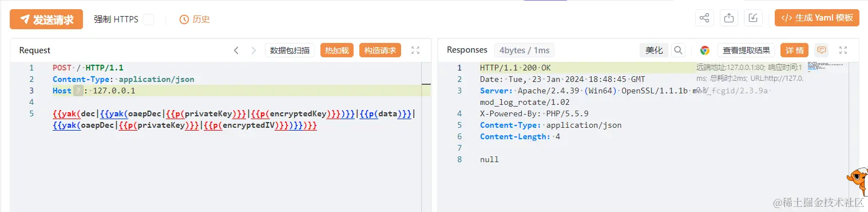The width and height of the screenshot is (868, 212).
Task: Go to next request with right chevron
Action: 253,50
